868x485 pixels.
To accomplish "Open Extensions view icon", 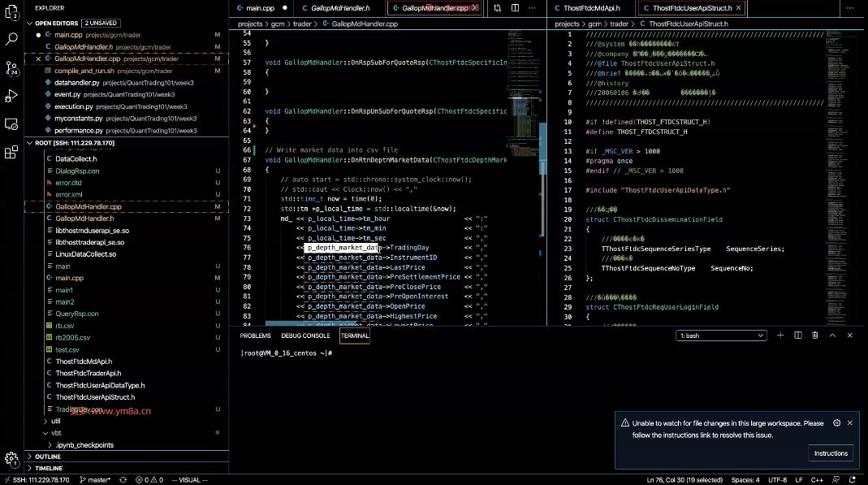I will [11, 152].
